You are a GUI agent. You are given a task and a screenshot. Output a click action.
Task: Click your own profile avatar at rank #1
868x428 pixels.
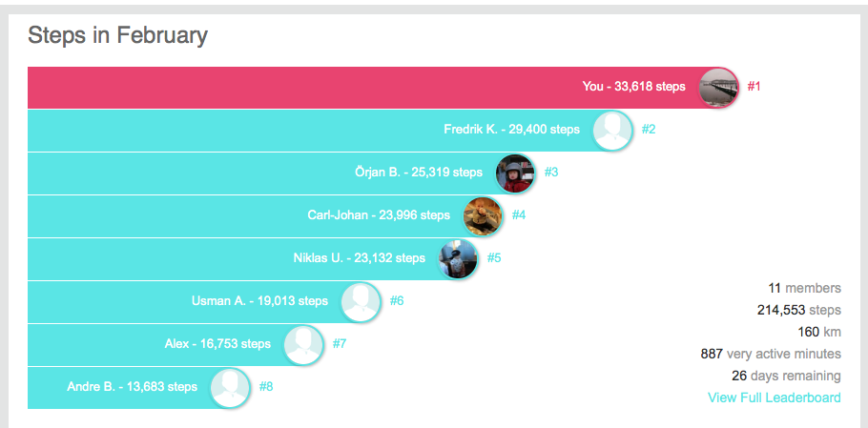tap(718, 87)
